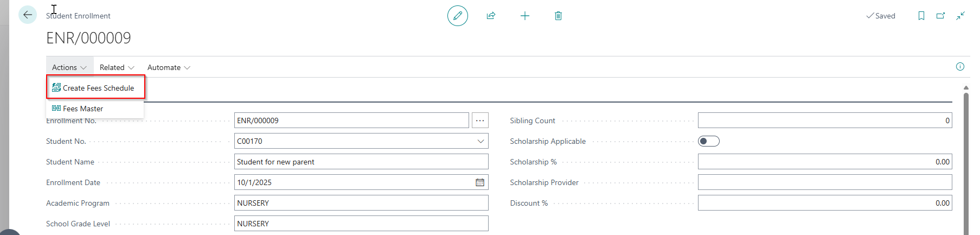Screen dimensions: 980x235
Task: Click the info icon at right
Action: tap(959, 67)
